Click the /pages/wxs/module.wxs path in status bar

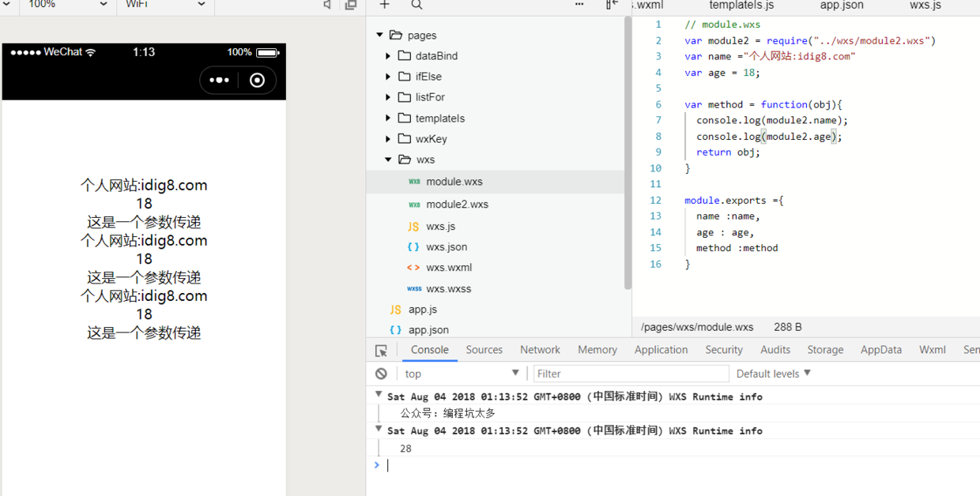coord(697,327)
